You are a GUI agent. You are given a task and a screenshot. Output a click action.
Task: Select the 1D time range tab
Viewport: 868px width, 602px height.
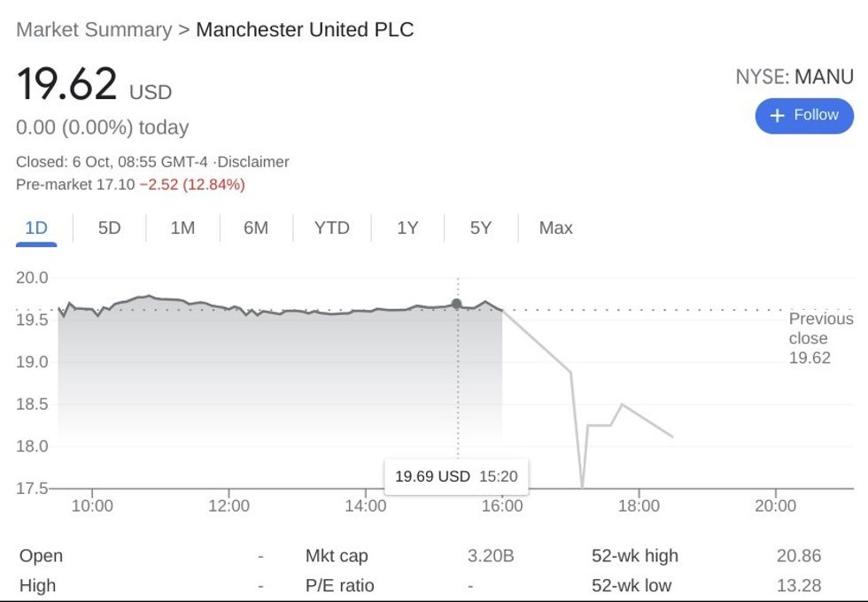[x=36, y=228]
